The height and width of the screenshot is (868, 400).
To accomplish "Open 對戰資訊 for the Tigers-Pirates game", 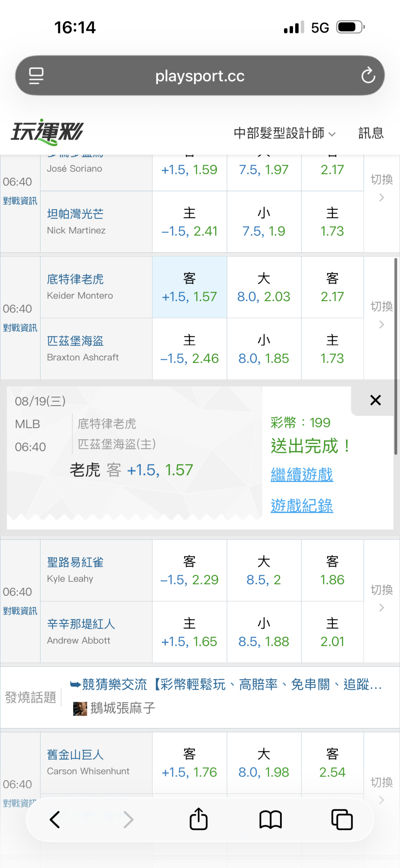I will coord(20,328).
